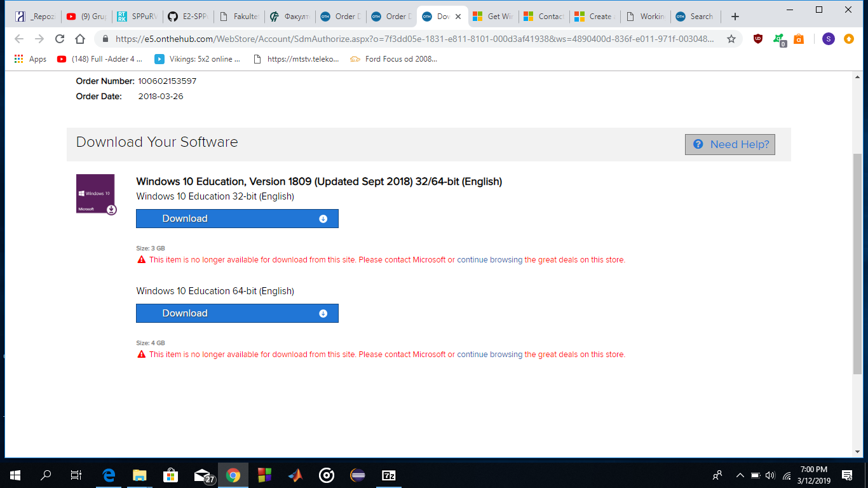868x488 pixels.
Task: Switch to the Workin tab
Action: pyautogui.click(x=646, y=17)
